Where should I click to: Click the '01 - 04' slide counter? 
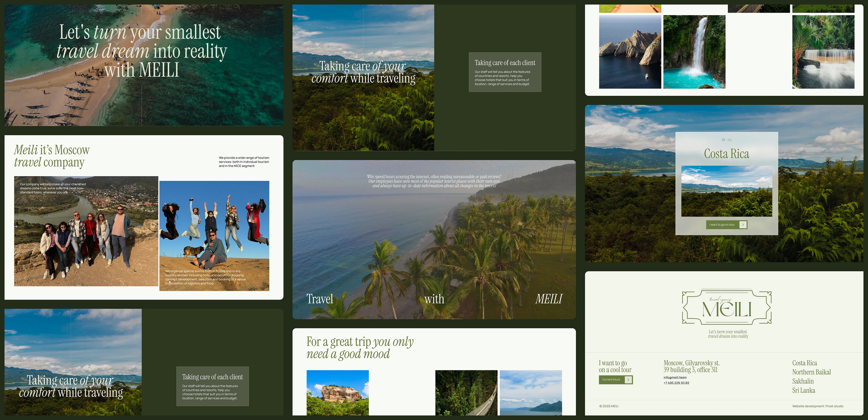(726, 140)
